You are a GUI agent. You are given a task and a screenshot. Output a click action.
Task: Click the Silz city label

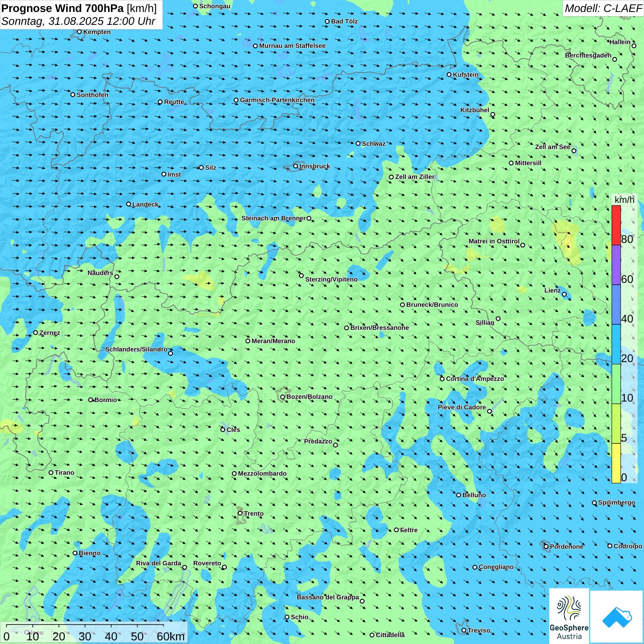coord(211,167)
